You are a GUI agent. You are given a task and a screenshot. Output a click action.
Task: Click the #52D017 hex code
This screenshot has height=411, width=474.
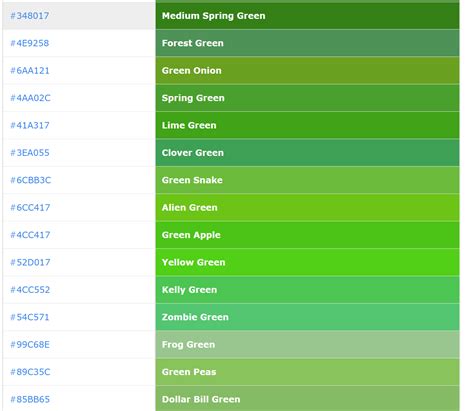pyautogui.click(x=30, y=262)
